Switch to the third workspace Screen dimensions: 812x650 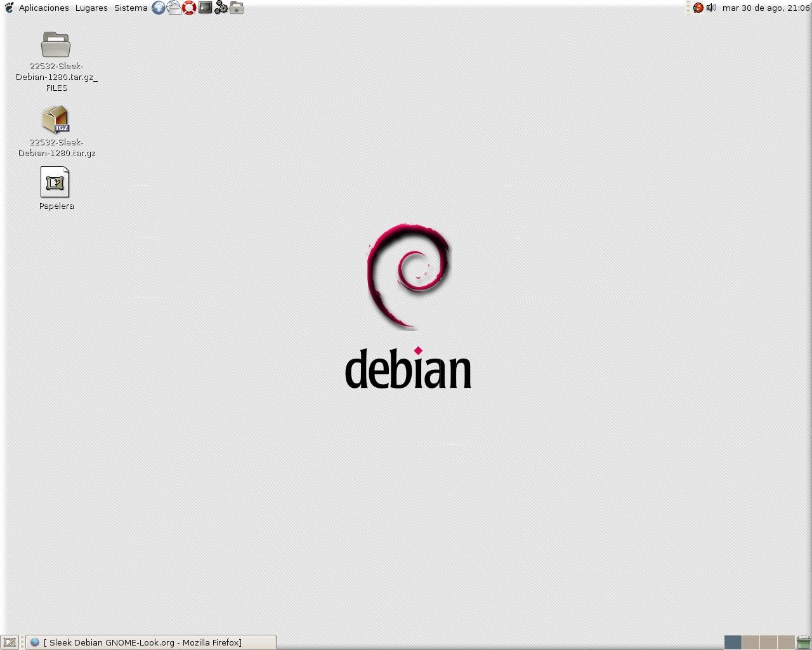tap(768, 642)
